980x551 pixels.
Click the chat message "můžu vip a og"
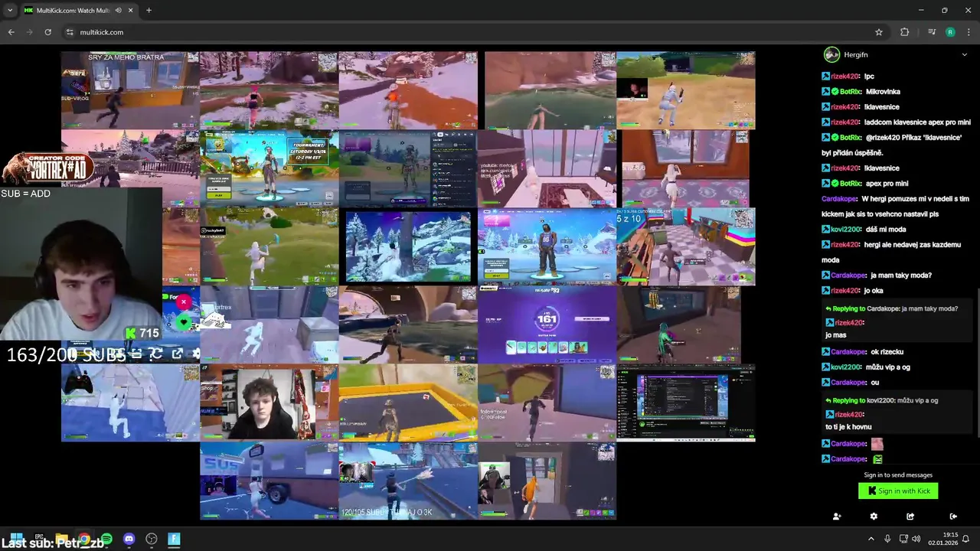[887, 367]
